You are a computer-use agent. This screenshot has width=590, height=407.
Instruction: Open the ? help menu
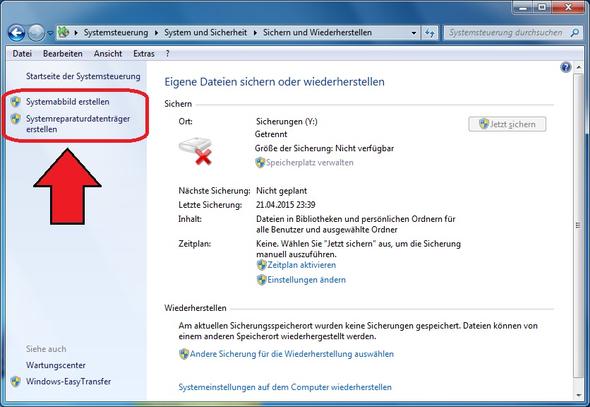(x=167, y=54)
